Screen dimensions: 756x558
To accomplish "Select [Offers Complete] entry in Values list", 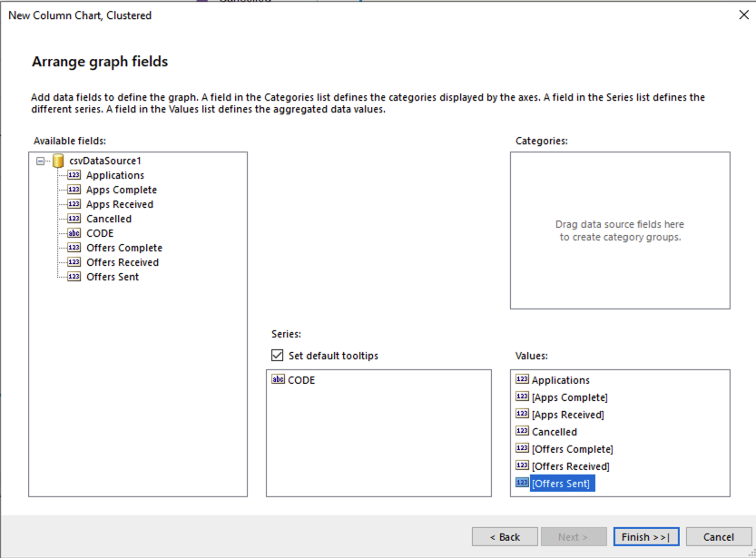I will click(573, 449).
